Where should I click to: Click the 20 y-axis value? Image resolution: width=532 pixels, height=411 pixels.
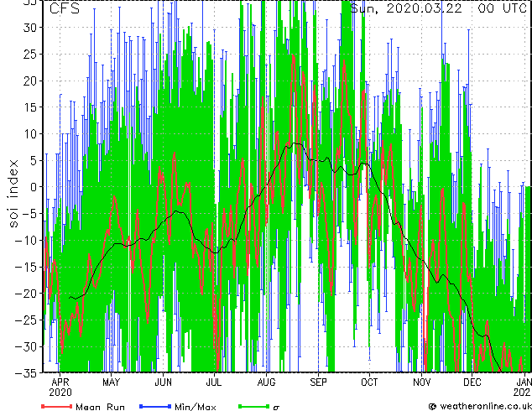pyautogui.click(x=30, y=81)
